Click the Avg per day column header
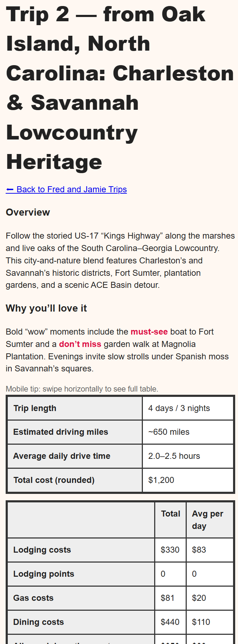This screenshot has width=238, height=644. click(x=207, y=519)
